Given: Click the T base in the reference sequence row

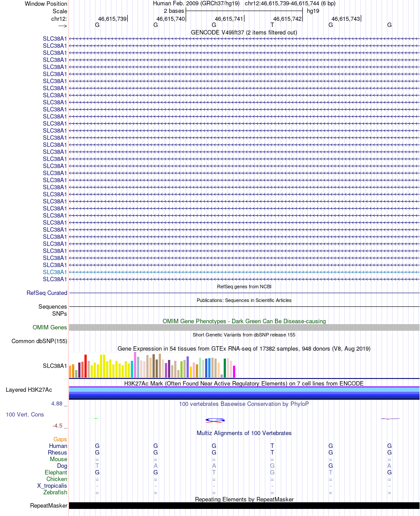Looking at the screenshot, I should tap(272, 25).
